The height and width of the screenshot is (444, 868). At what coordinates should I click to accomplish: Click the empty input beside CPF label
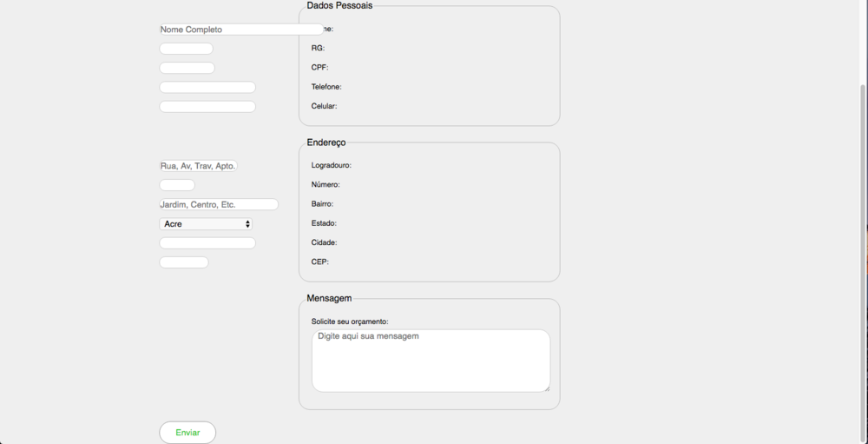pos(187,68)
